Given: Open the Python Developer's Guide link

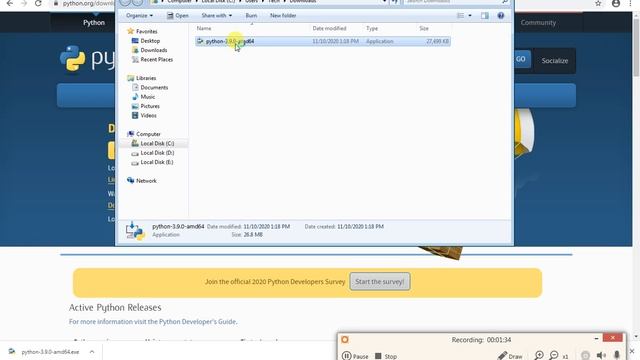Looking at the screenshot, I should (x=198, y=322).
